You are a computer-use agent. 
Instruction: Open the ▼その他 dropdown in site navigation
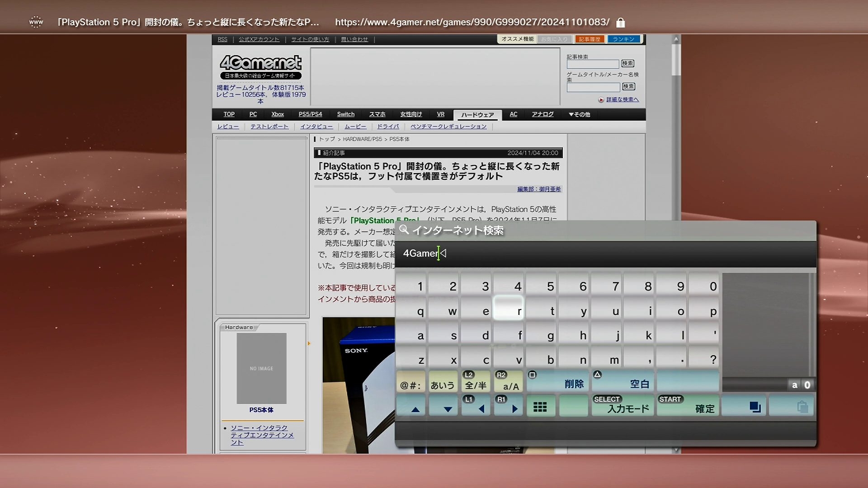point(579,114)
